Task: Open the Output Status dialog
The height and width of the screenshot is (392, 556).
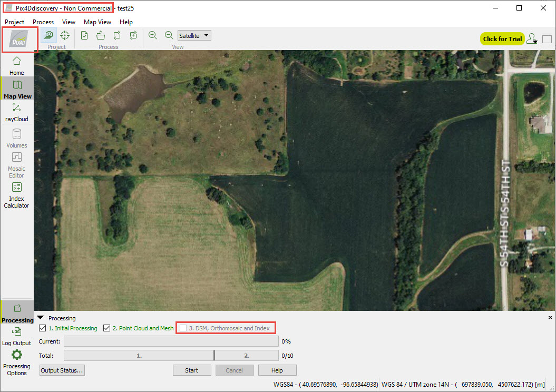Action: pyautogui.click(x=62, y=370)
